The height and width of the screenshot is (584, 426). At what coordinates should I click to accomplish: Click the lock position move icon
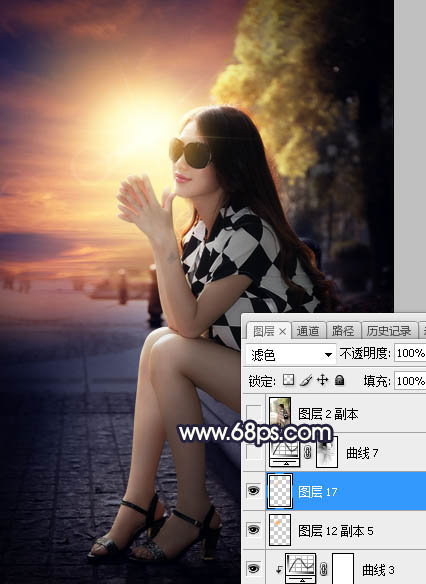click(x=322, y=380)
